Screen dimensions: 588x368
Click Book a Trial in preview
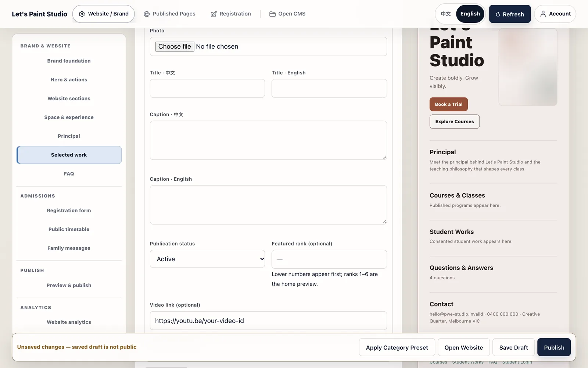click(x=449, y=104)
